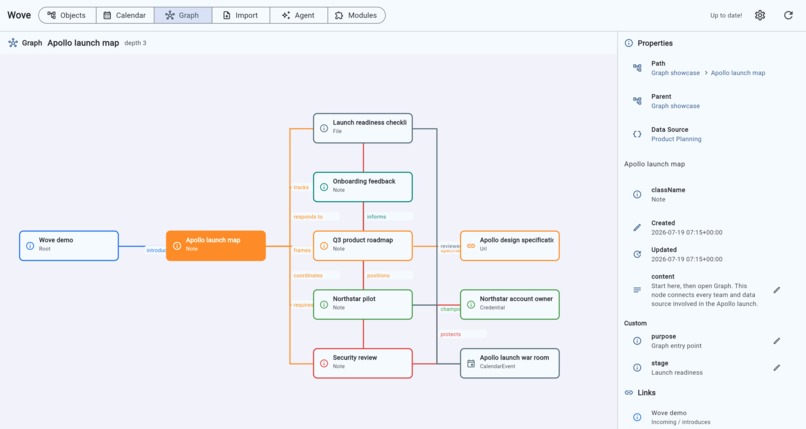Click the Parent tree icon
806x429 pixels.
637,101
